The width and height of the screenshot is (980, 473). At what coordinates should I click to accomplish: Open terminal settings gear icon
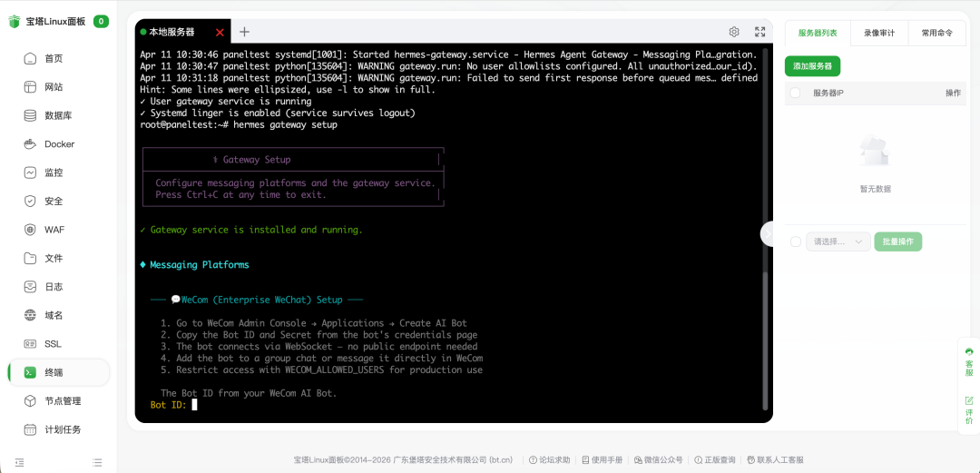[x=734, y=32]
